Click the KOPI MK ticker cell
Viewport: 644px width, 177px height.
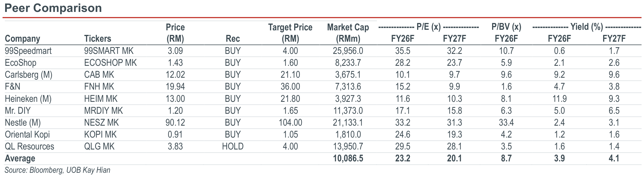100,135
